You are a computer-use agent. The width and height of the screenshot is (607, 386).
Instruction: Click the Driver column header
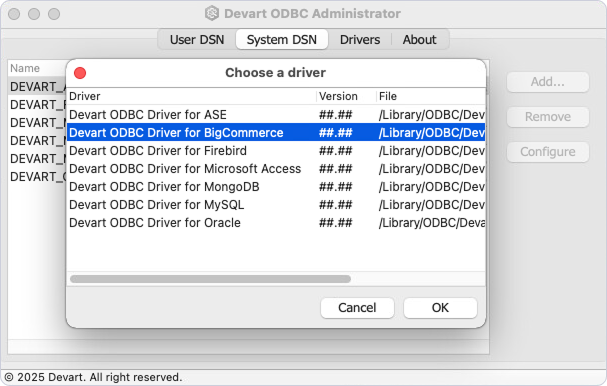192,96
